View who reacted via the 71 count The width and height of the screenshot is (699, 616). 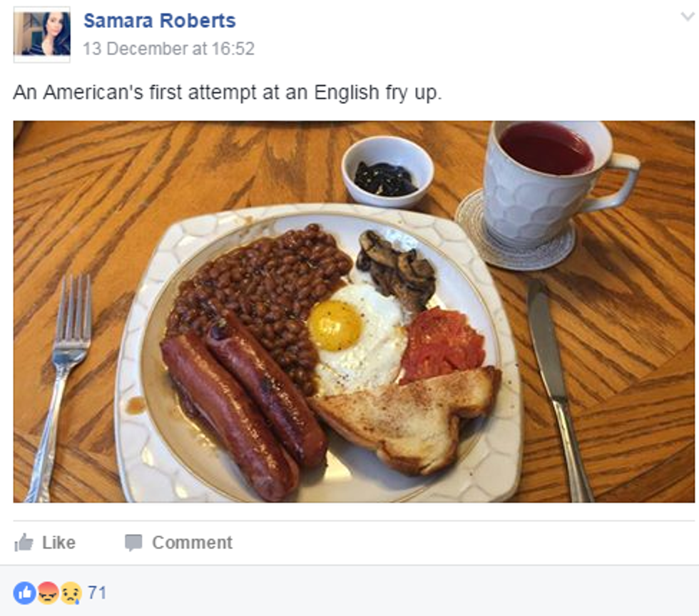(x=97, y=592)
